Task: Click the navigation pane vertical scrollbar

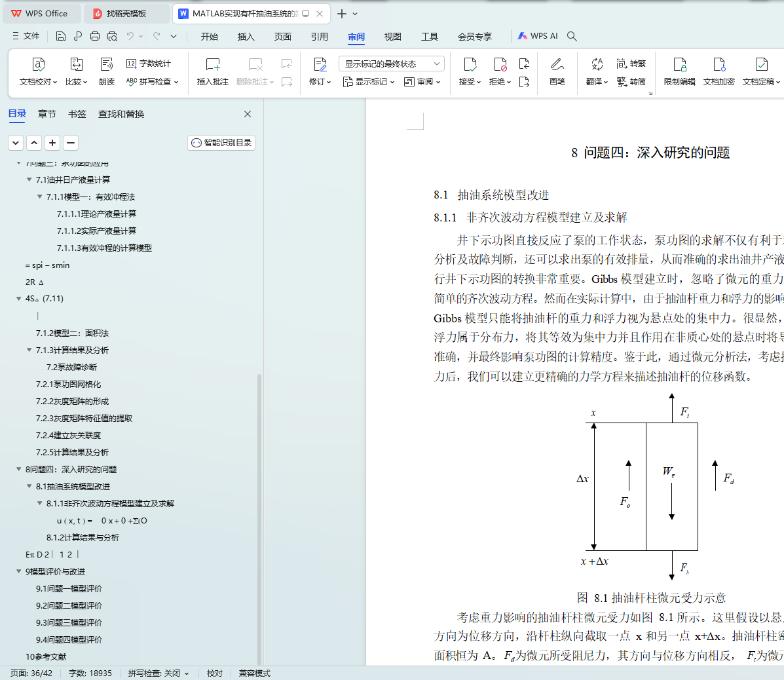Action: [x=259, y=518]
